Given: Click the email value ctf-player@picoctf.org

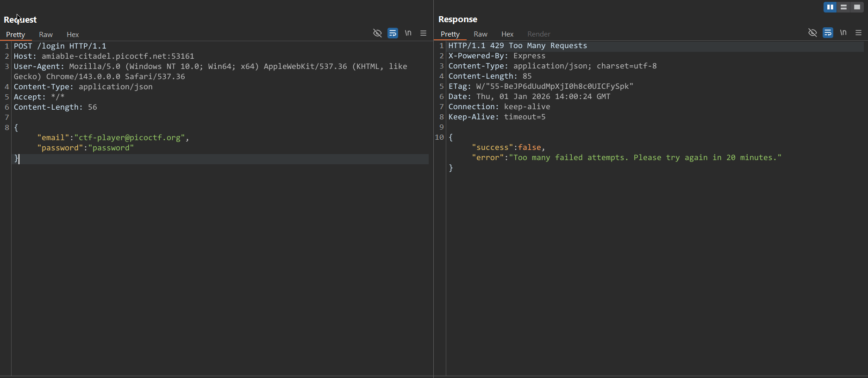Looking at the screenshot, I should (130, 138).
